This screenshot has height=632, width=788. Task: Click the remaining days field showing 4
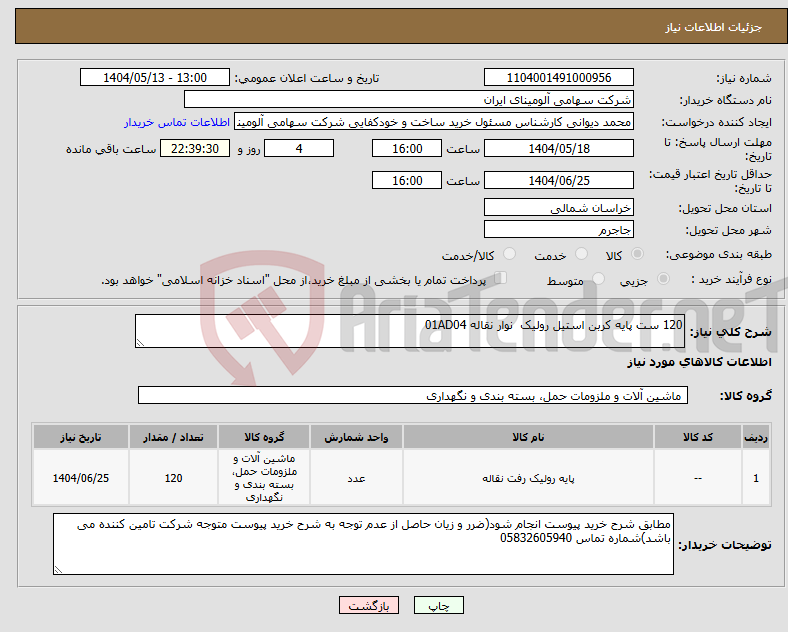pos(299,149)
